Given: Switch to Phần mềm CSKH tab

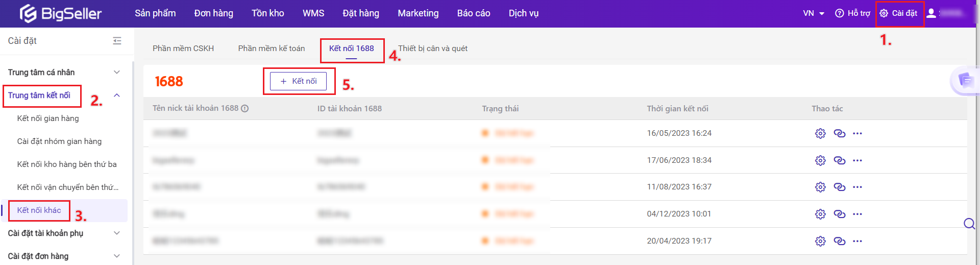Looking at the screenshot, I should coord(183,49).
